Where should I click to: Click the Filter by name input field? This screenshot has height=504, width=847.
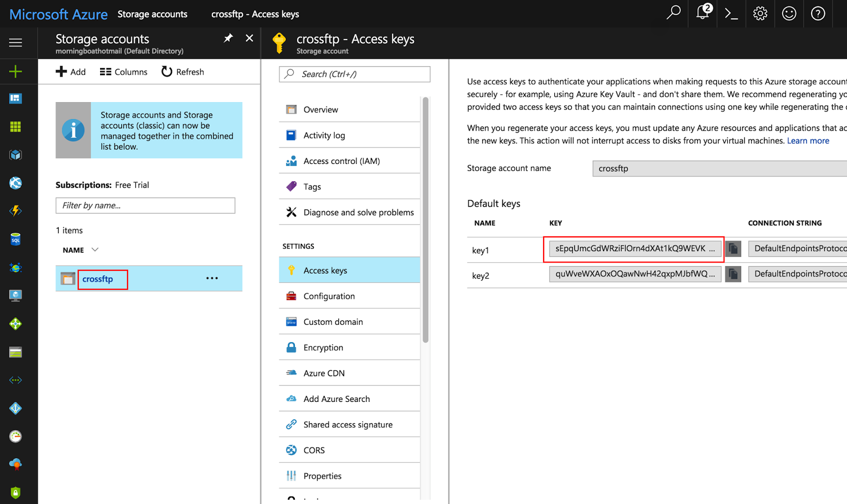tap(145, 205)
